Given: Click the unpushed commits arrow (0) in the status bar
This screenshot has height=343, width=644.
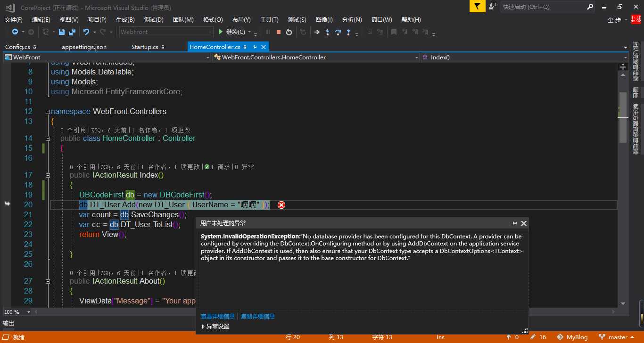Looking at the screenshot, I should (x=512, y=337).
